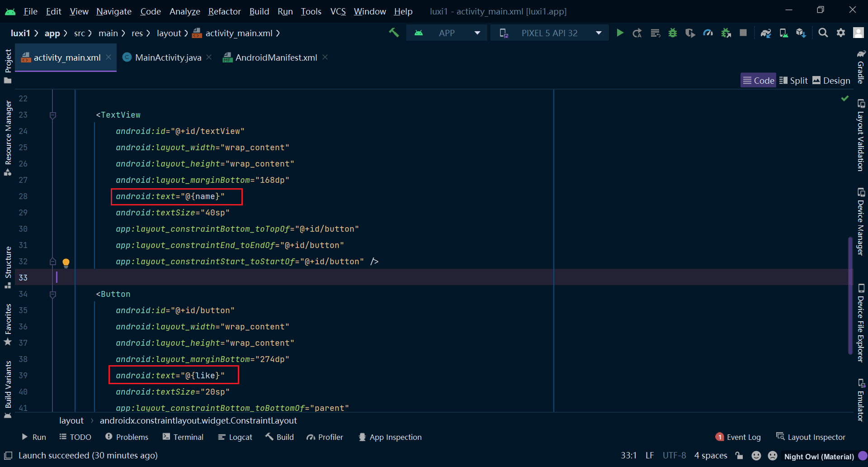Switch editor to Split view
Screen dimensions: 868x467
(793, 81)
